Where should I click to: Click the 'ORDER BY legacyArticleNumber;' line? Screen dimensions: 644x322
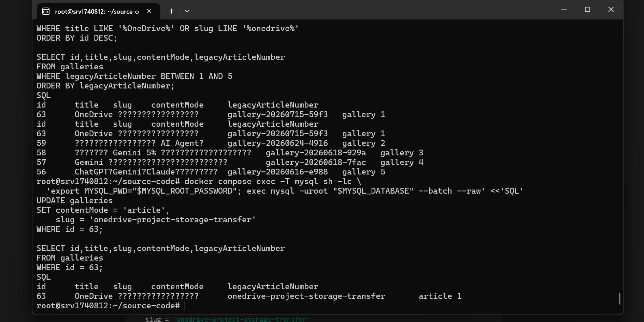(105, 86)
